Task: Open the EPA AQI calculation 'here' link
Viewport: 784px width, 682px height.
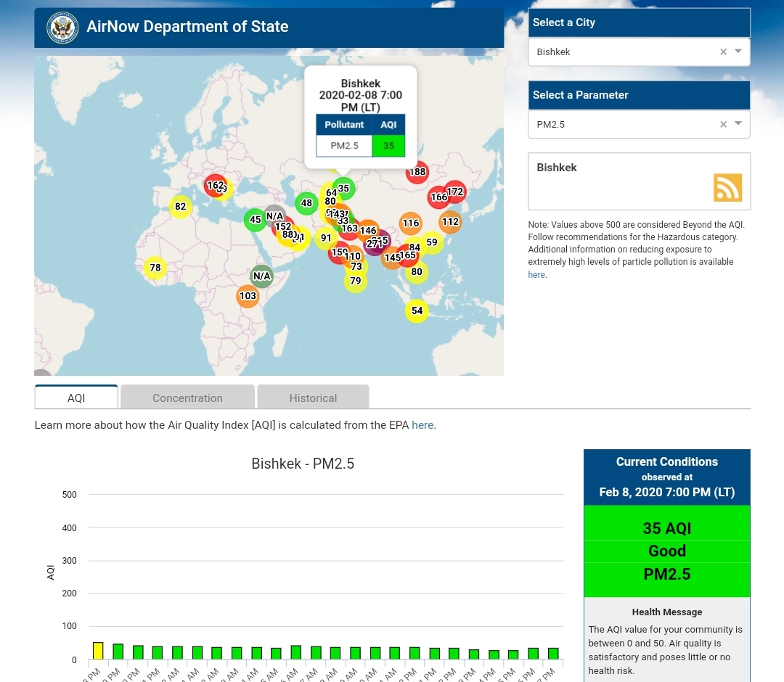Action: [x=422, y=425]
